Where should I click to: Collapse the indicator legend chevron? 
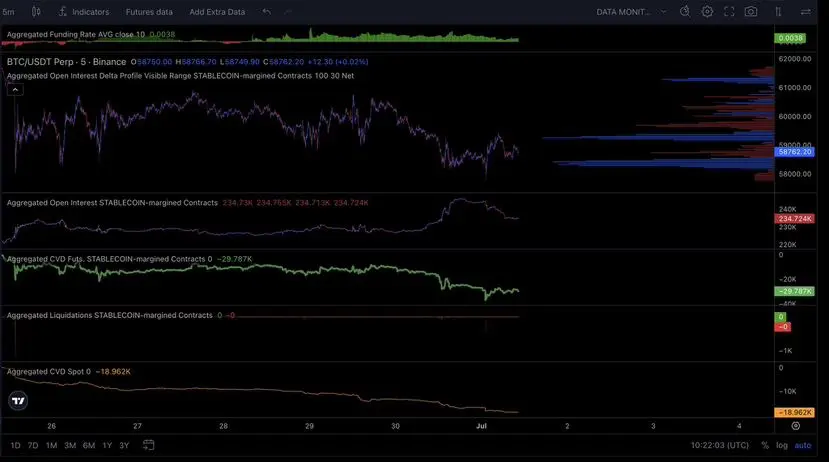(x=15, y=90)
